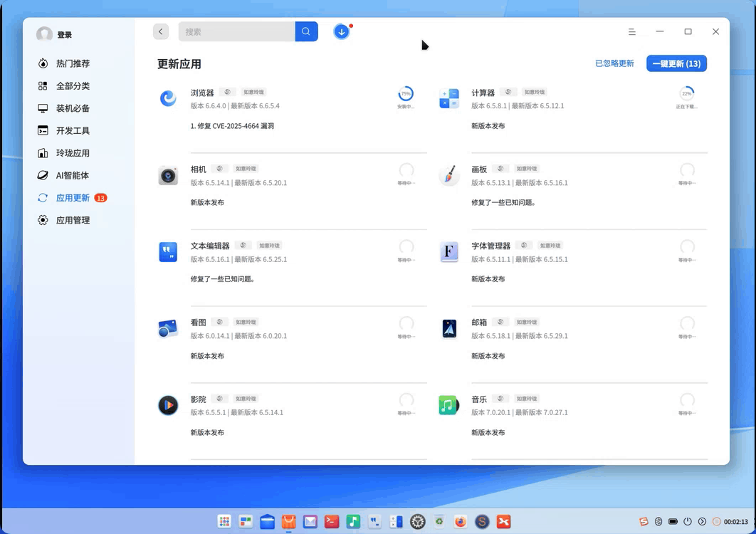756x534 pixels.
Task: Click the waiting progress ring for 画板
Action: click(686, 170)
